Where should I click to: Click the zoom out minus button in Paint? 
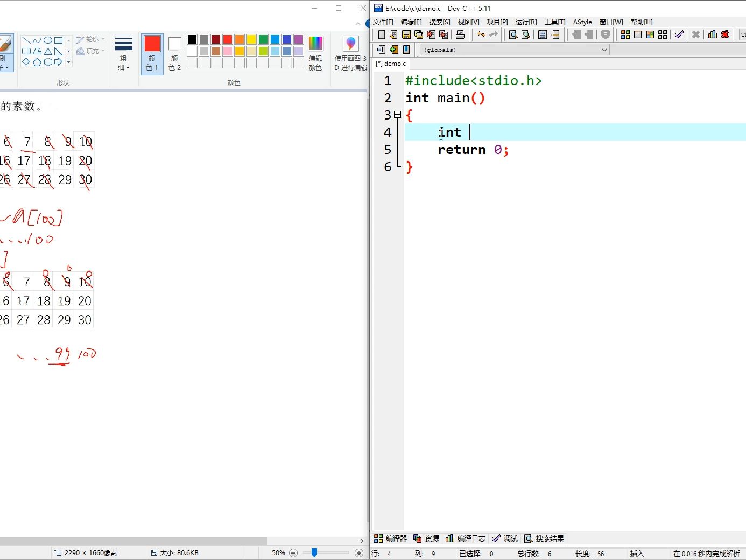point(293,553)
